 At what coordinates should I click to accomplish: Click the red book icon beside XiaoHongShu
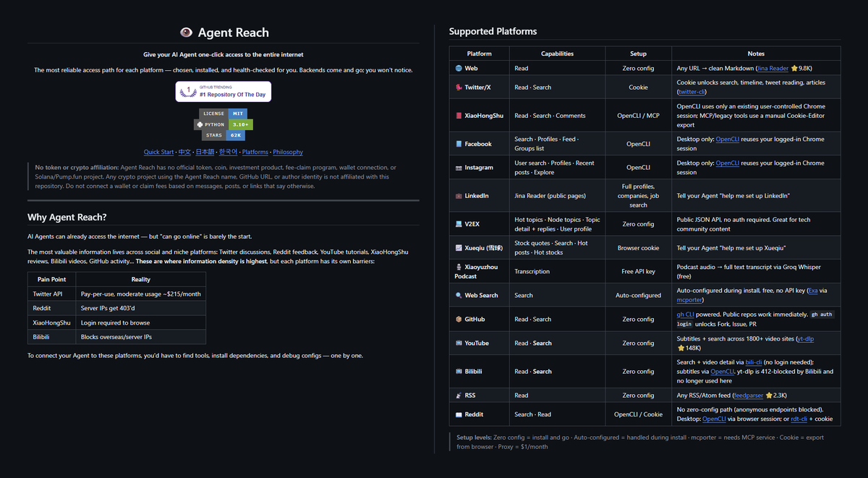coord(459,116)
